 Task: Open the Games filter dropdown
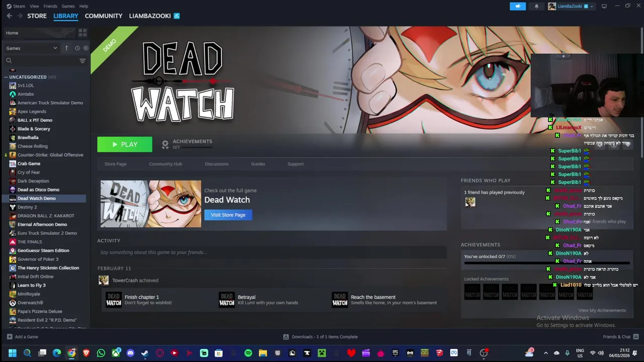click(32, 48)
